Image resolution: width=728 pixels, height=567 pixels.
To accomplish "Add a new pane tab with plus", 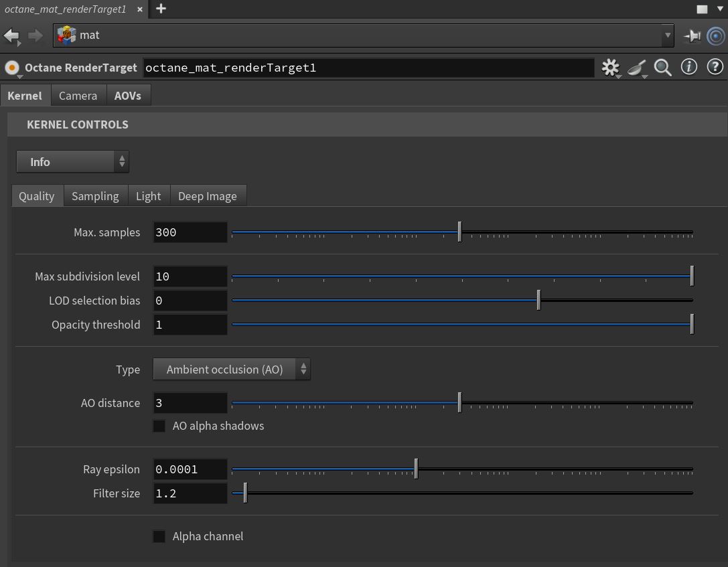I will coord(161,9).
